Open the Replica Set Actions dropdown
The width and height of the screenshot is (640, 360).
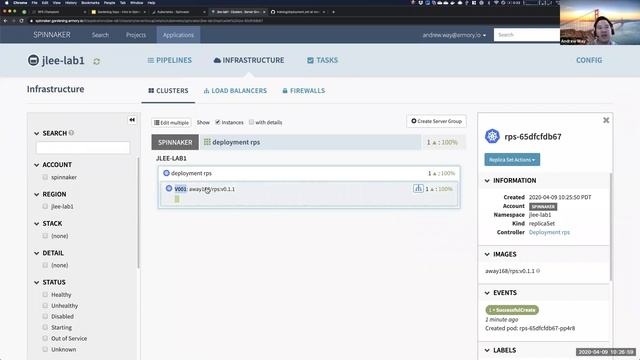pos(512,160)
